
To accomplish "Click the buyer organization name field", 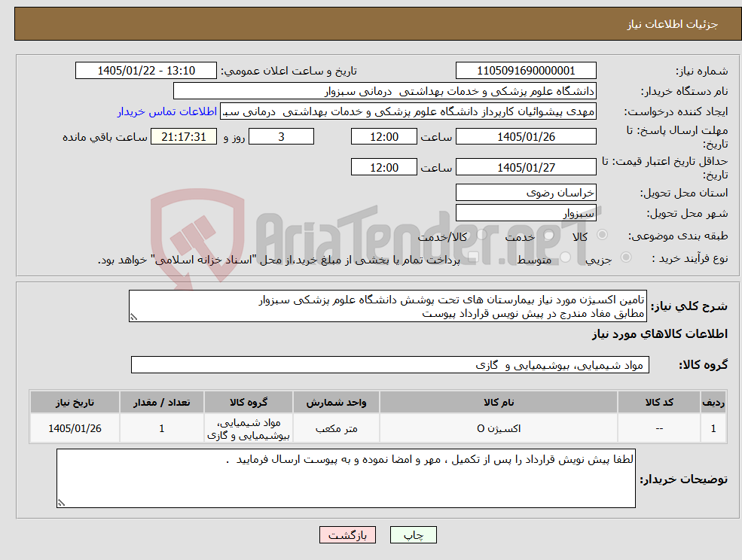I will tap(384, 91).
